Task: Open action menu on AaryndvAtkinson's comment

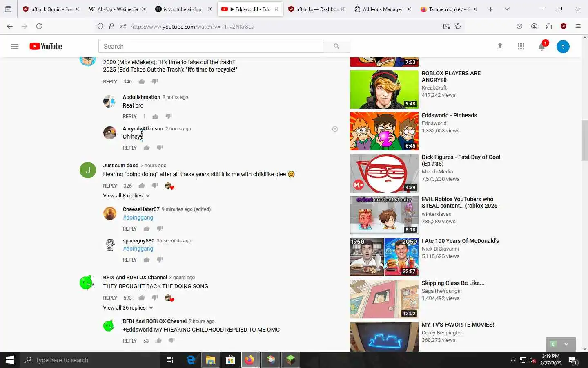Action: click(x=335, y=129)
